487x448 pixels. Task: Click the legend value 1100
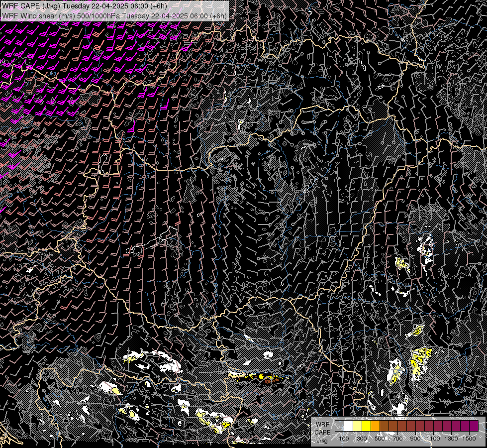pos(433,439)
